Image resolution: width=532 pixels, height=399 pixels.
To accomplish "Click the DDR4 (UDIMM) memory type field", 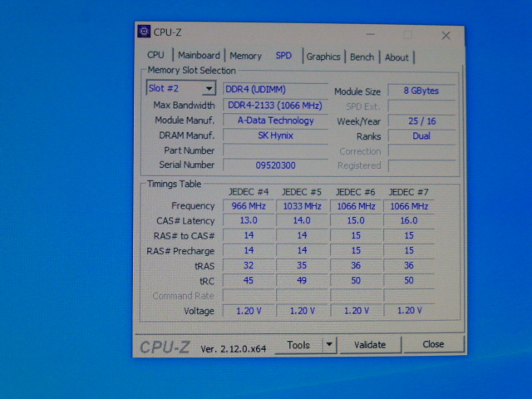I will pyautogui.click(x=275, y=90).
